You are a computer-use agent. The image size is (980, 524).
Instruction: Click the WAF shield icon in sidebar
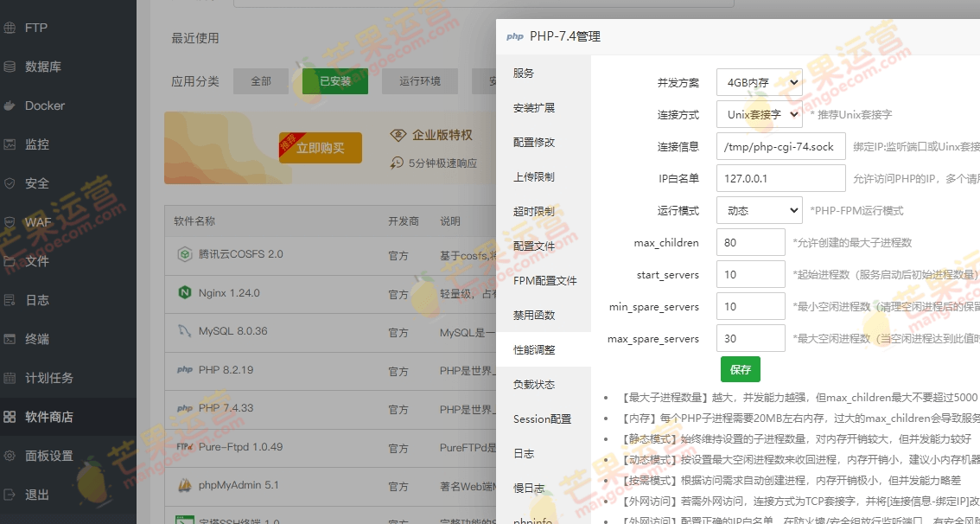point(10,222)
